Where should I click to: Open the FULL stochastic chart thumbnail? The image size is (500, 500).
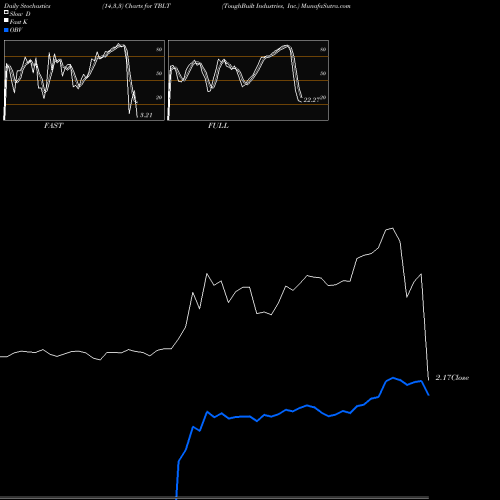[248, 80]
